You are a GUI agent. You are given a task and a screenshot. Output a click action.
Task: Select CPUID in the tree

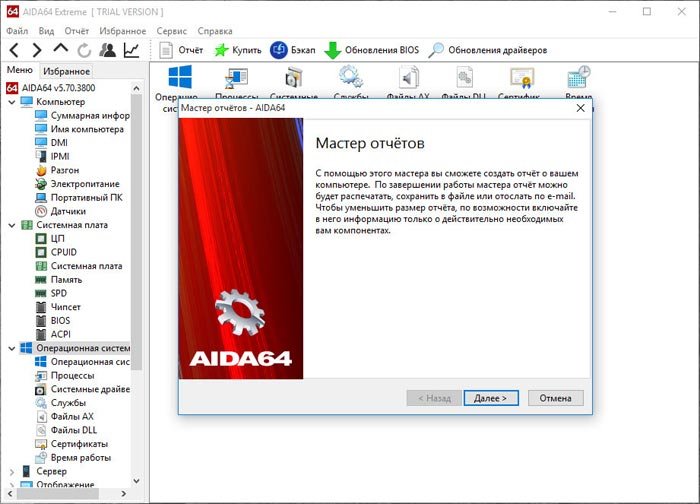(63, 252)
